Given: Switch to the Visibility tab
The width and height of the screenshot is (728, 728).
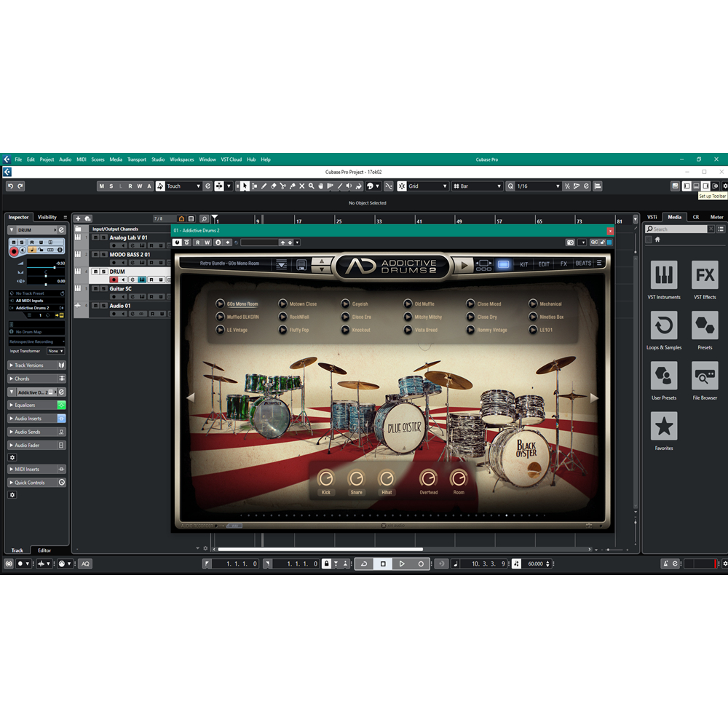Looking at the screenshot, I should [x=47, y=217].
